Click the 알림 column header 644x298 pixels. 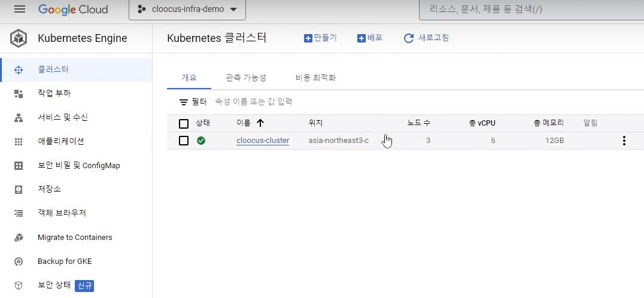click(x=590, y=123)
